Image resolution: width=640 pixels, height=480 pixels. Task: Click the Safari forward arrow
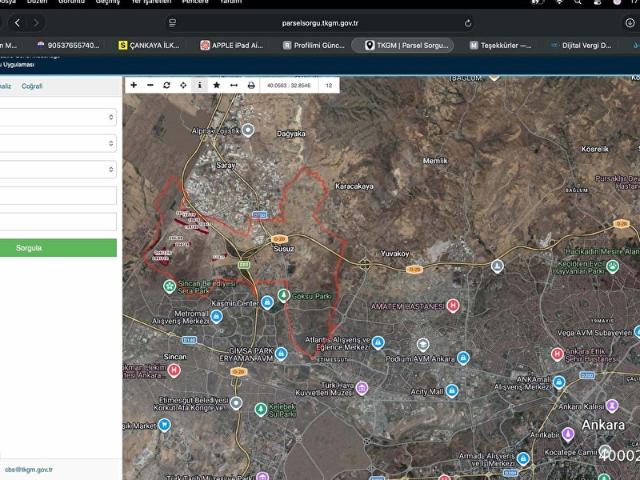36,23
